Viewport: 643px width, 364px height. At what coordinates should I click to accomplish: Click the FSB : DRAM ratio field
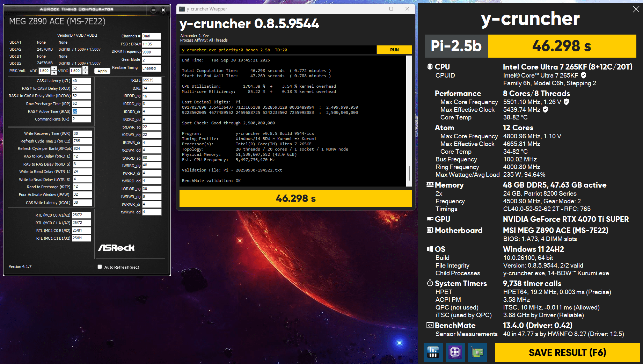click(151, 44)
